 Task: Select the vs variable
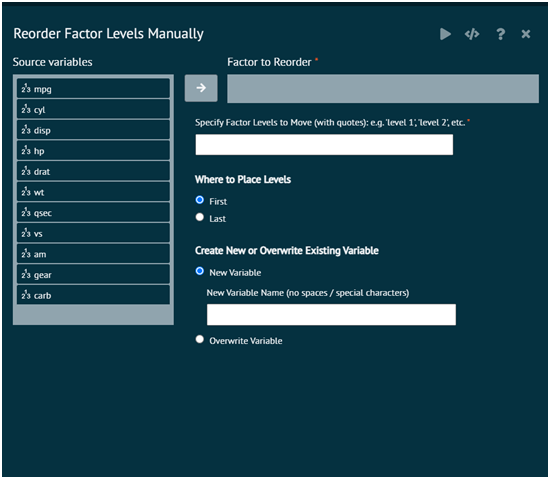coord(93,233)
